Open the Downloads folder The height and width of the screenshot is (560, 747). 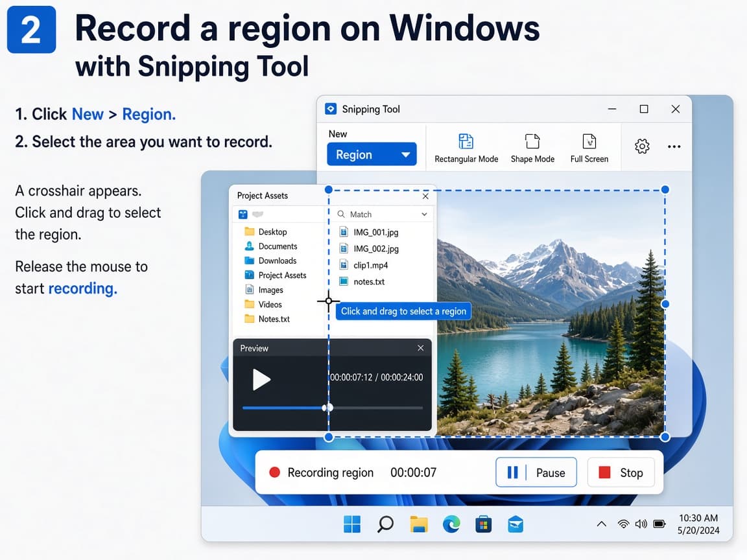270,261
